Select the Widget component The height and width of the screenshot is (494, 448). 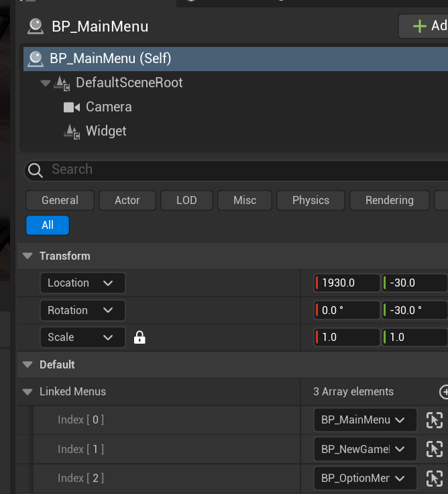(106, 131)
